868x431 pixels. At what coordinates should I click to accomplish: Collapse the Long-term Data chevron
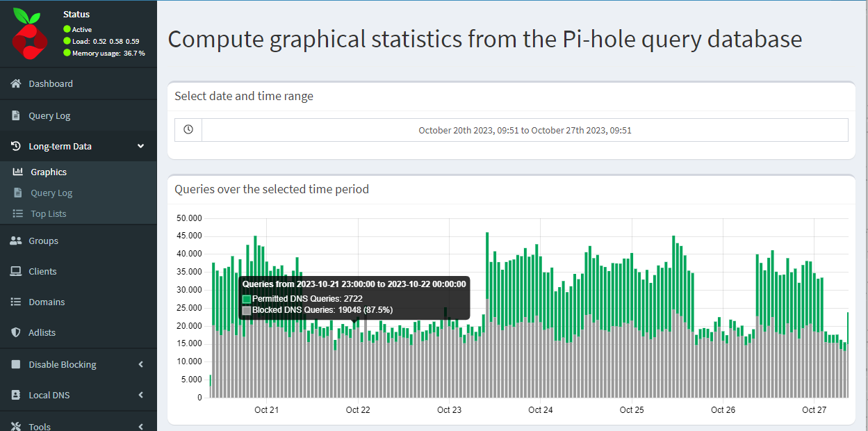coord(141,146)
